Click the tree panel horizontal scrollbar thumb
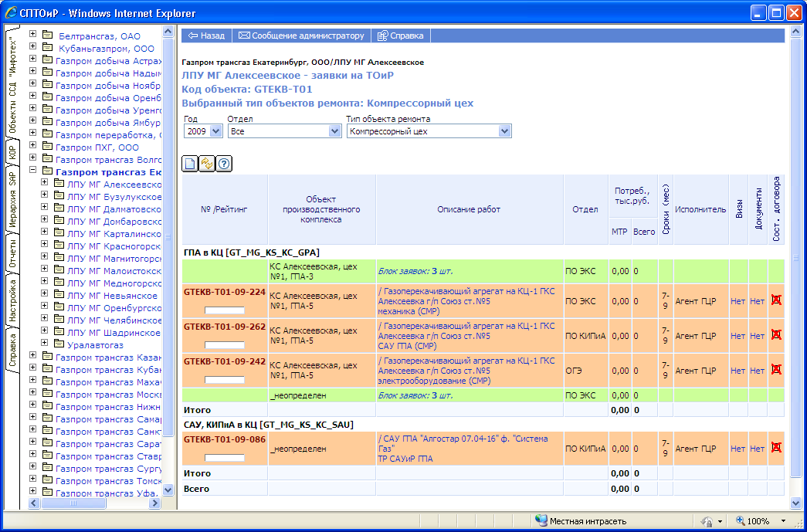The width and height of the screenshot is (807, 532). [73, 503]
